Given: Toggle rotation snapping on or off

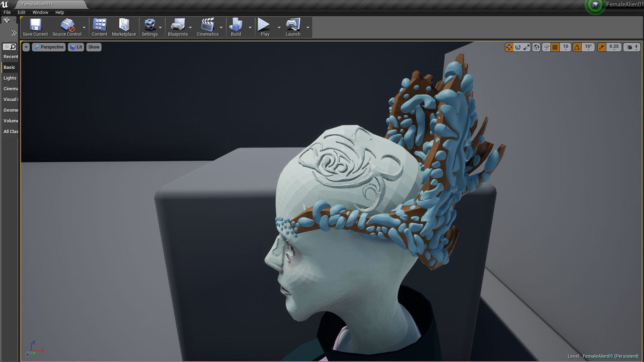Looking at the screenshot, I should pos(577,47).
